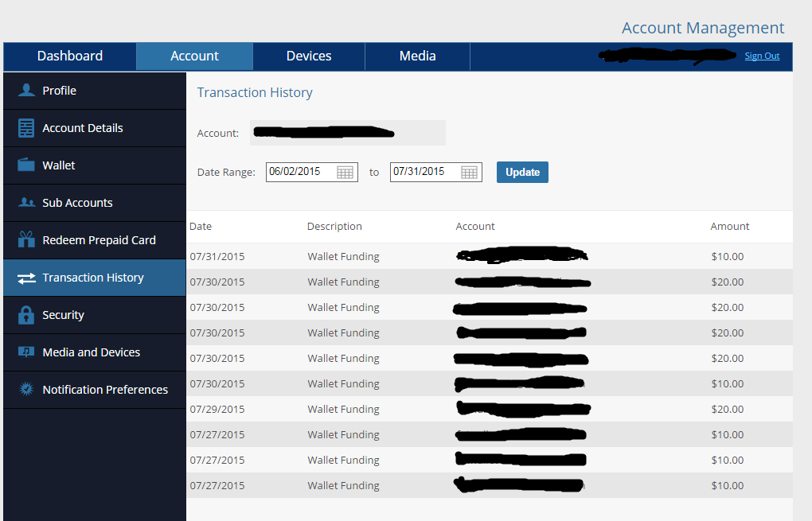The height and width of the screenshot is (521, 812).
Task: Click the start date field 06/02/2015
Action: (312, 172)
